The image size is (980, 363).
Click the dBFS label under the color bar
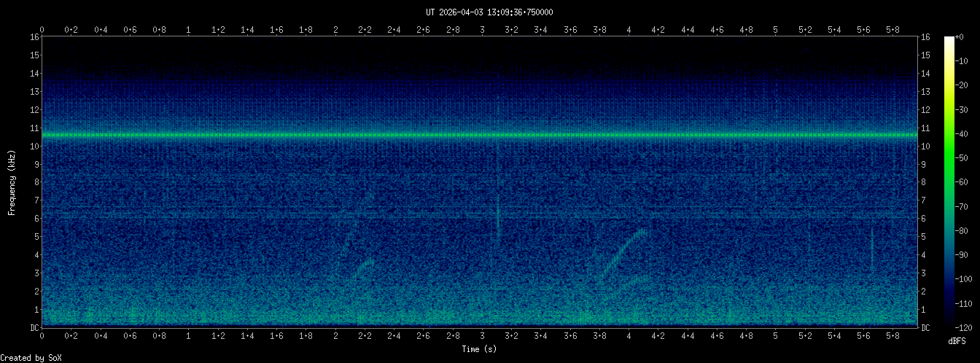point(959,341)
